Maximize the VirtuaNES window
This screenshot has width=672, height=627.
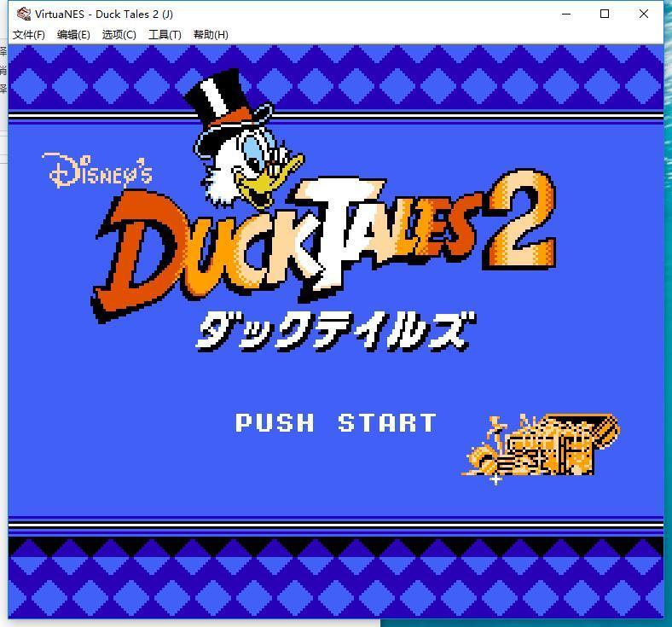[x=605, y=14]
